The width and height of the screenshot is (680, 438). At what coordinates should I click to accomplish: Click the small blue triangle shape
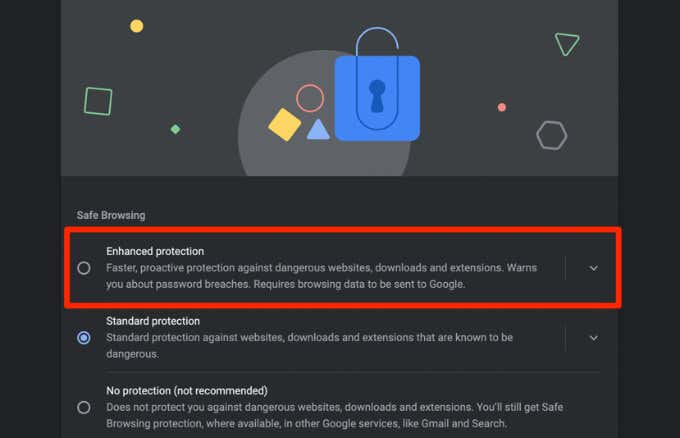point(318,129)
